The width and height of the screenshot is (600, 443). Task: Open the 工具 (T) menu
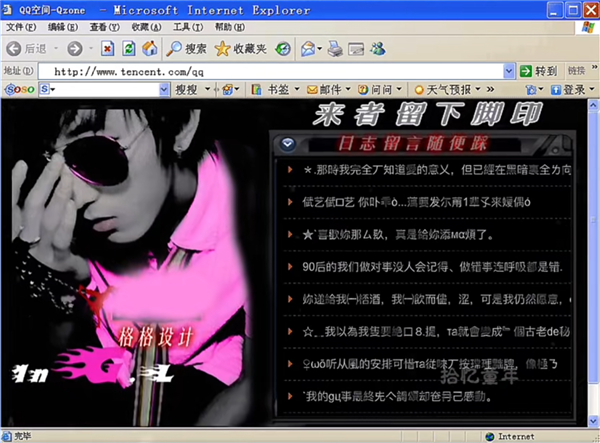click(188, 27)
